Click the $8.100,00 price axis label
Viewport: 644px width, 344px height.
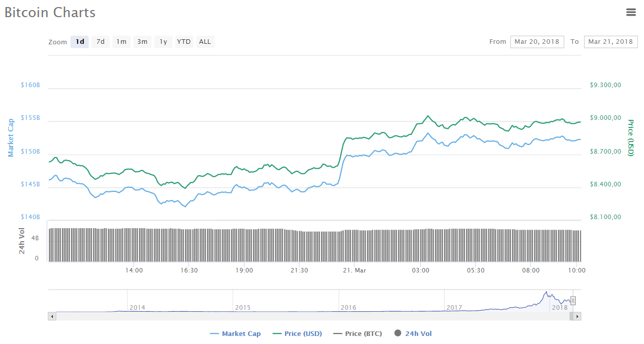coord(605,217)
